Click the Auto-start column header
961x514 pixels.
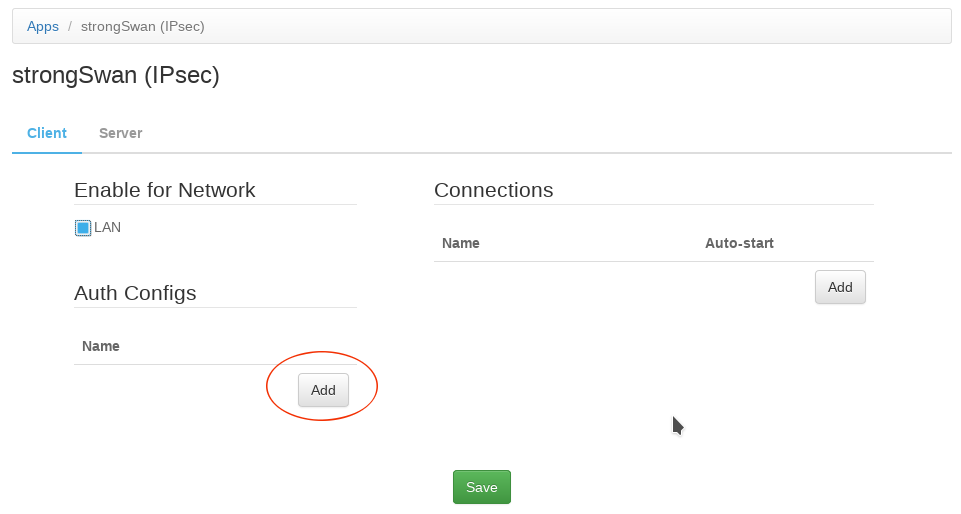click(x=739, y=243)
